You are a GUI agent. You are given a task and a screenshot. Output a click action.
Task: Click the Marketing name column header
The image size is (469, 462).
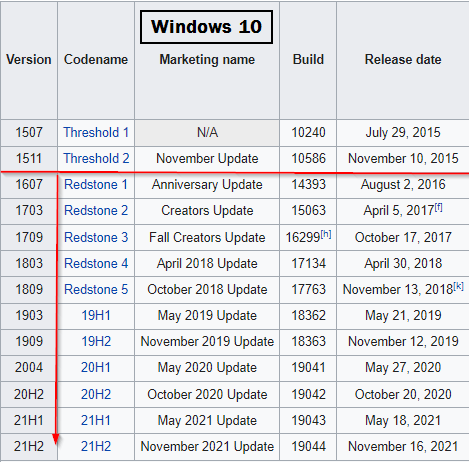click(207, 60)
